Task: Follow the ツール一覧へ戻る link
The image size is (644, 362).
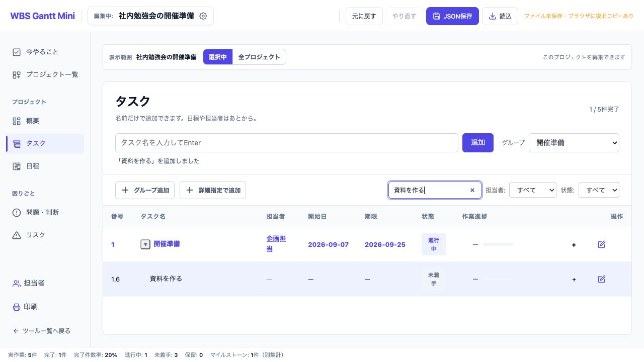Action: [x=42, y=331]
